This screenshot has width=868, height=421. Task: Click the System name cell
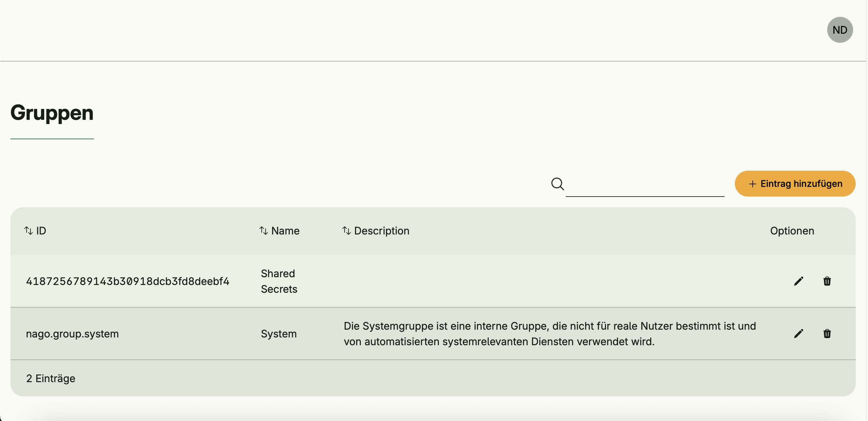pos(279,334)
